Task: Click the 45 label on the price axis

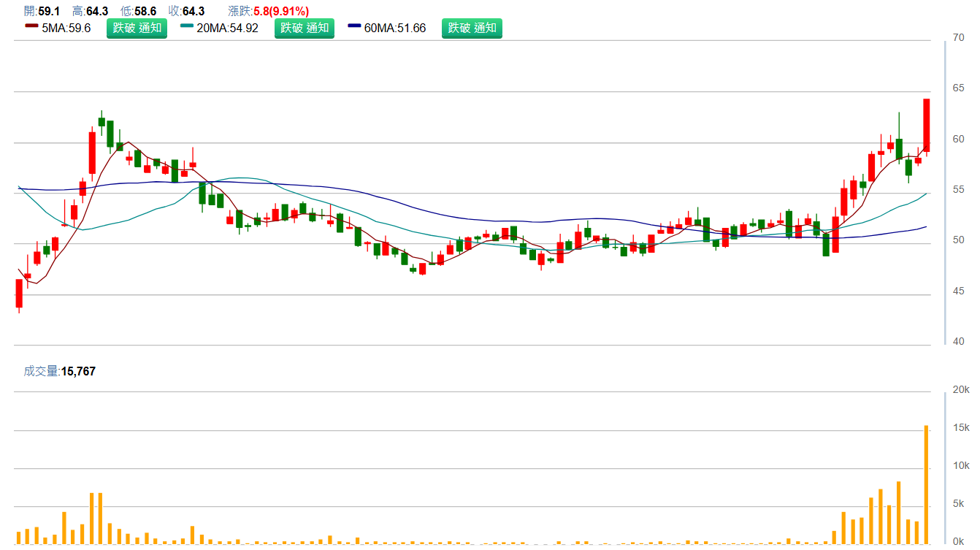Action: point(959,291)
